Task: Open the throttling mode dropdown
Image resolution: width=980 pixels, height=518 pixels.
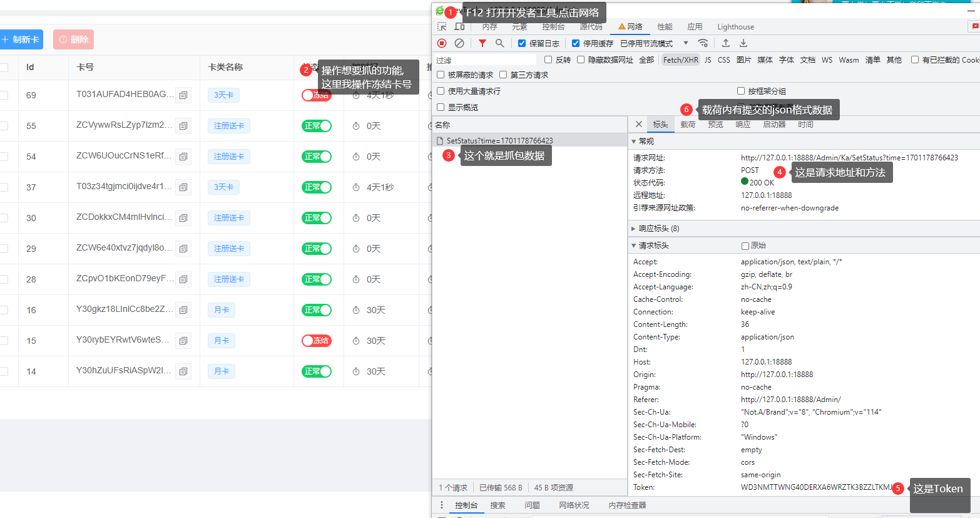Action: [686, 43]
